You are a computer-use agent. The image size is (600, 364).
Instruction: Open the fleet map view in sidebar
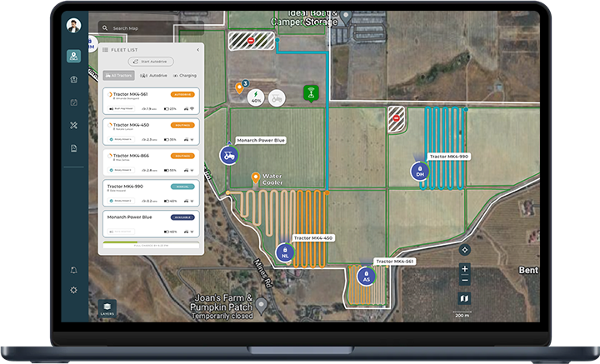pos(74,57)
